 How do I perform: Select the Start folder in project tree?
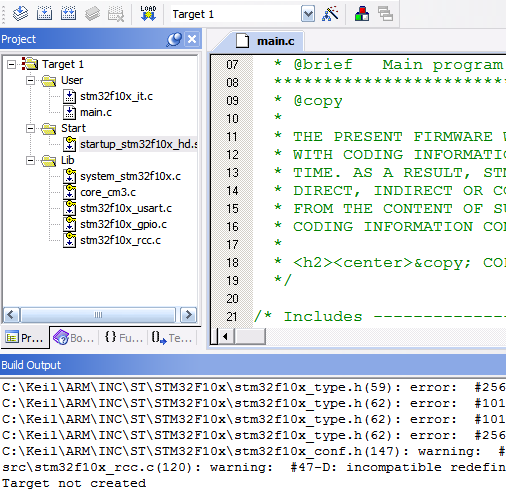pos(73,128)
